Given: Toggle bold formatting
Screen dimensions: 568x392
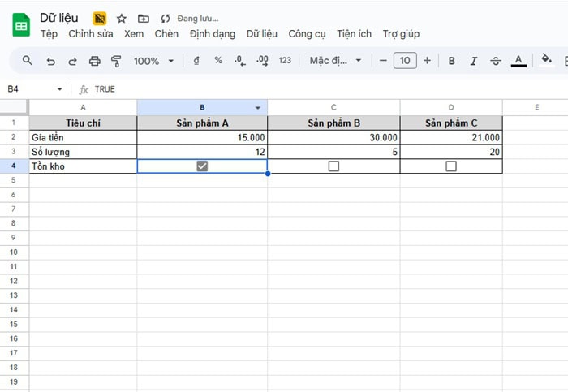Looking at the screenshot, I should click(x=451, y=61).
